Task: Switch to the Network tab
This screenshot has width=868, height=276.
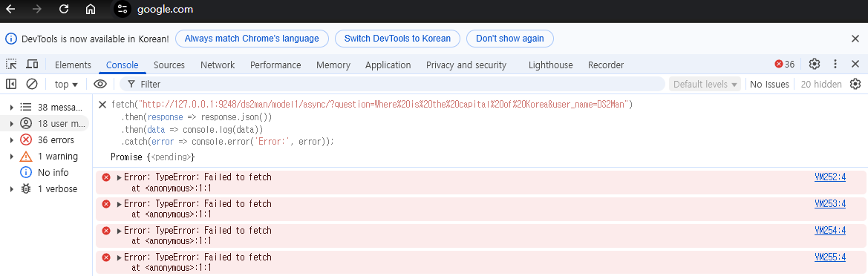Action: (218, 65)
